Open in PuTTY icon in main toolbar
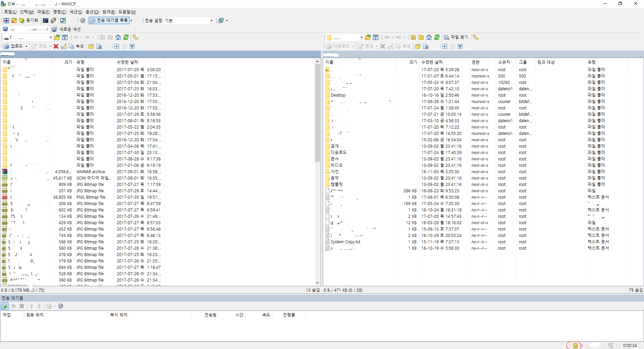The width and height of the screenshot is (644, 349). coord(53,20)
